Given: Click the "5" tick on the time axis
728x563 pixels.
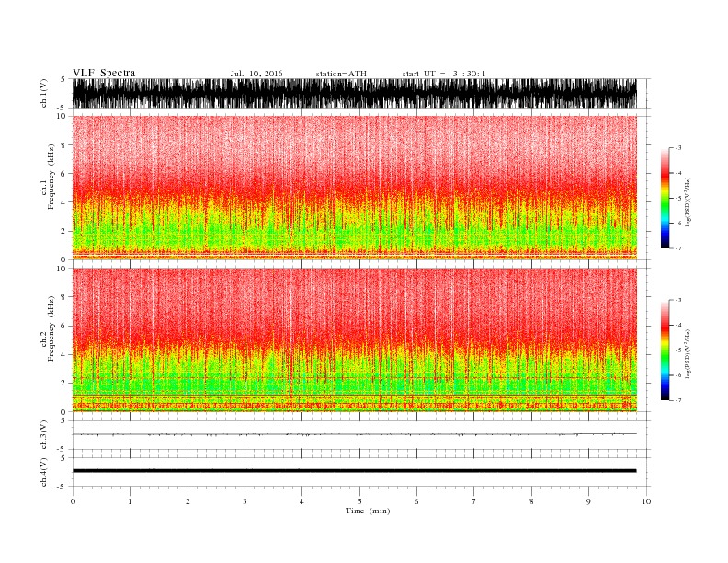Looking at the screenshot, I should pyautogui.click(x=359, y=501).
